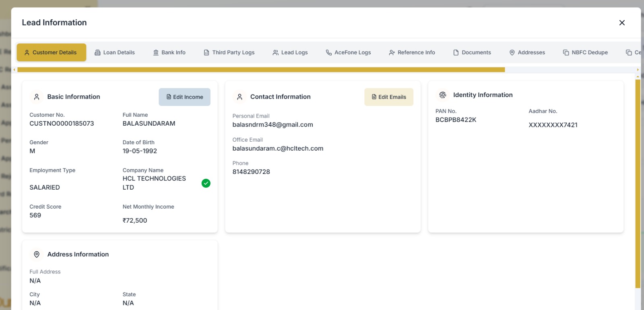Click the vertical scrollbar thumb of the dialog
Screen dimensions: 644x310
click(x=638, y=184)
